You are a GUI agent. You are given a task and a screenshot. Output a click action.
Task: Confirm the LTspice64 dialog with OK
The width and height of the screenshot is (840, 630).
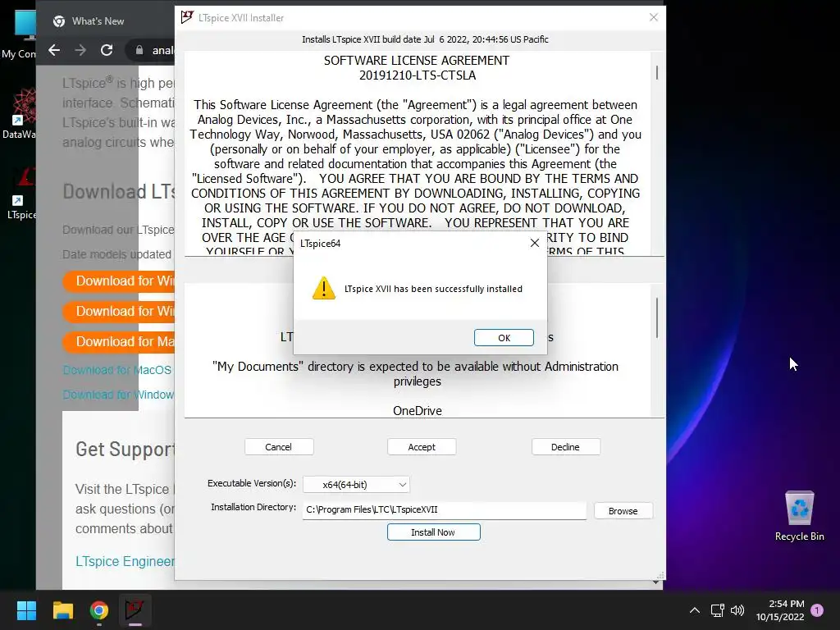click(x=504, y=337)
